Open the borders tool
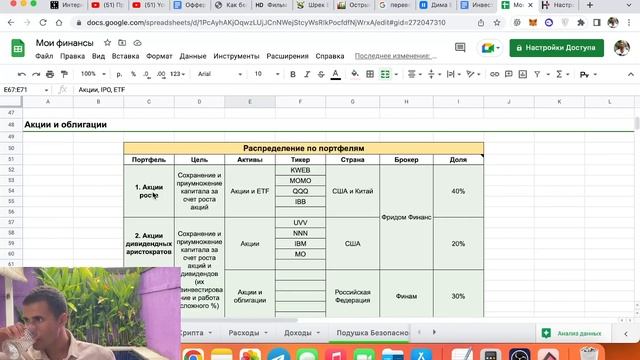The height and width of the screenshot is (360, 640). coord(370,74)
